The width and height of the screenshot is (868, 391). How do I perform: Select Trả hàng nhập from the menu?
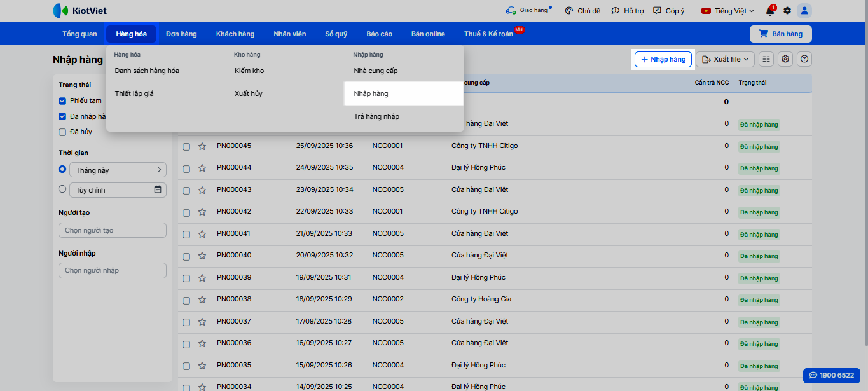[x=376, y=116]
